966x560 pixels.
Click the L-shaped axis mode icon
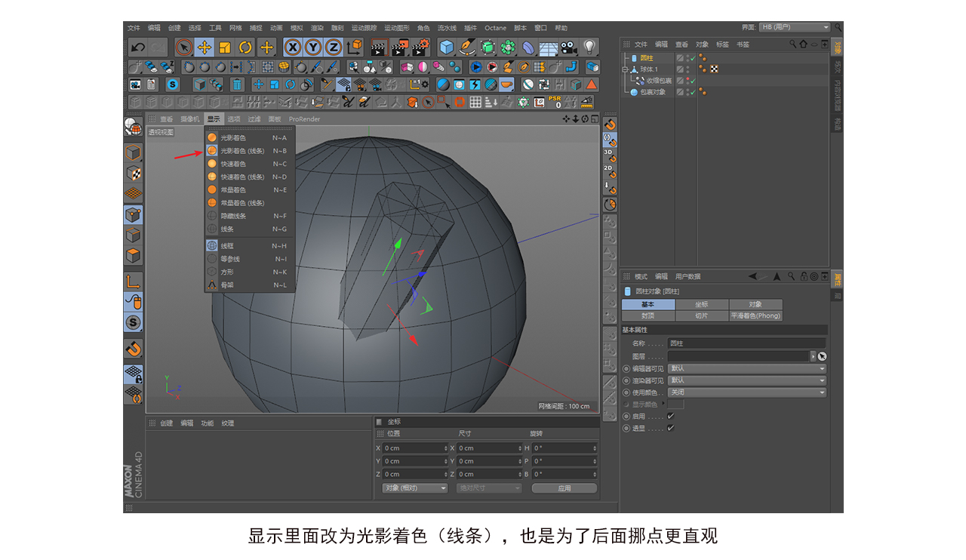click(x=134, y=282)
